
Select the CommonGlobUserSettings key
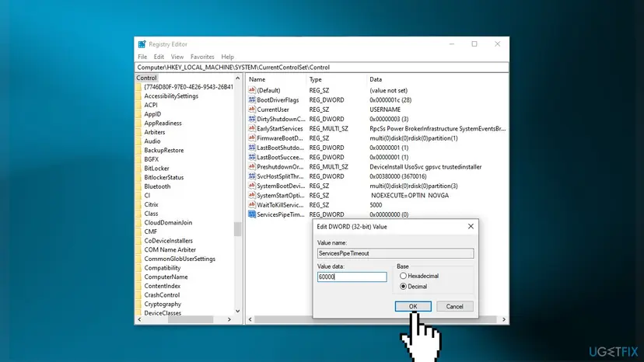[x=180, y=259]
